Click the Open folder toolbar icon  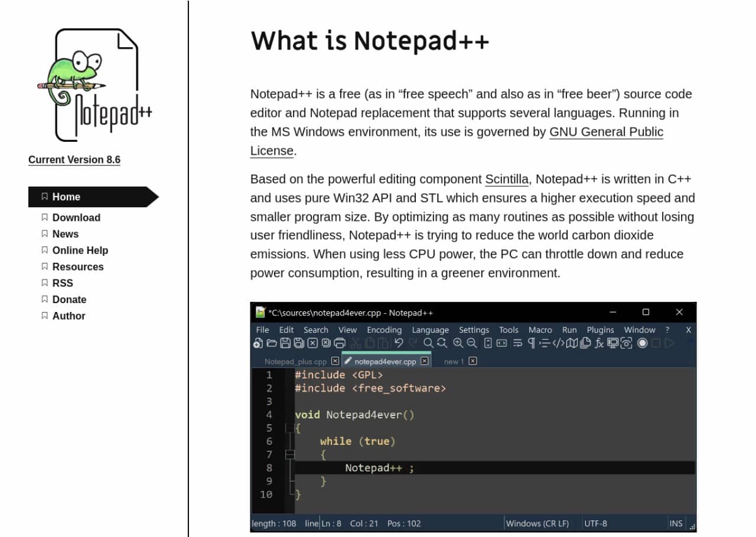[x=271, y=343]
